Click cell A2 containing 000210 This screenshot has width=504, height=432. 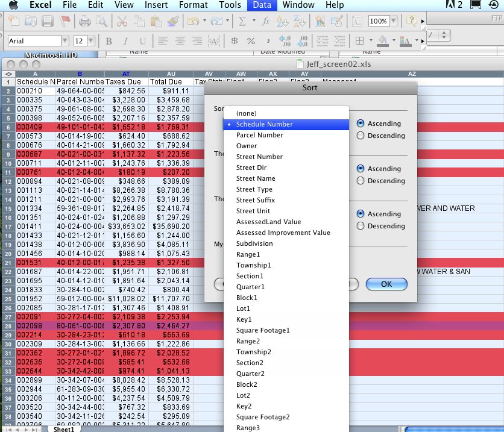(36, 91)
